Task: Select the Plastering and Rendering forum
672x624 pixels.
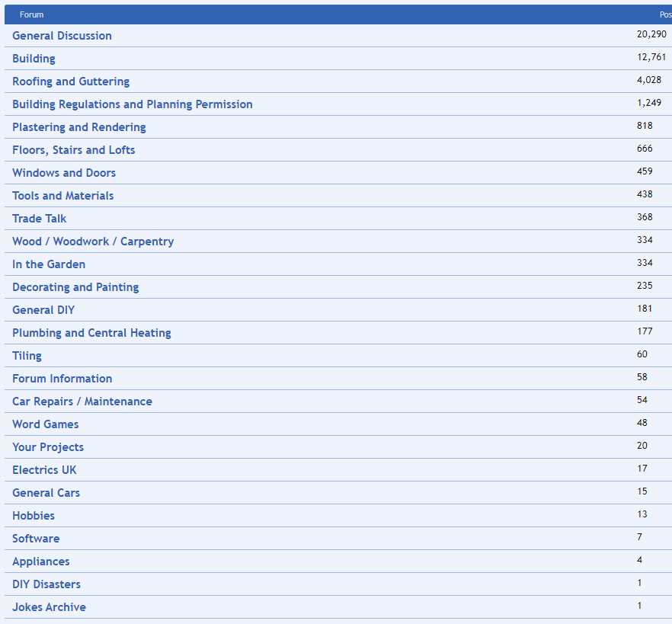Action: click(78, 127)
